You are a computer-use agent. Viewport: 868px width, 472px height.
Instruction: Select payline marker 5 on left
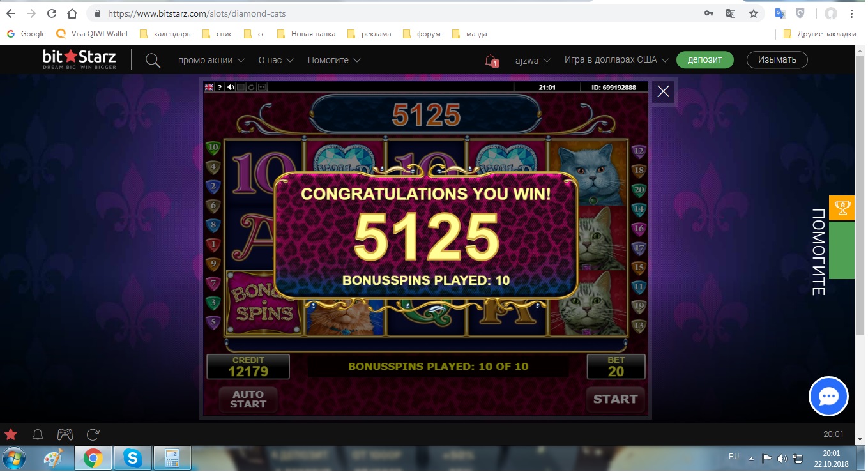point(213,321)
